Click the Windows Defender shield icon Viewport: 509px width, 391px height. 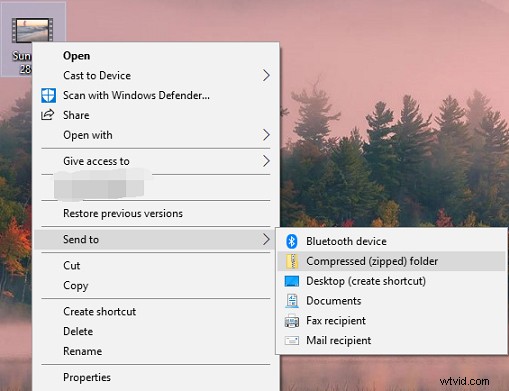48,95
